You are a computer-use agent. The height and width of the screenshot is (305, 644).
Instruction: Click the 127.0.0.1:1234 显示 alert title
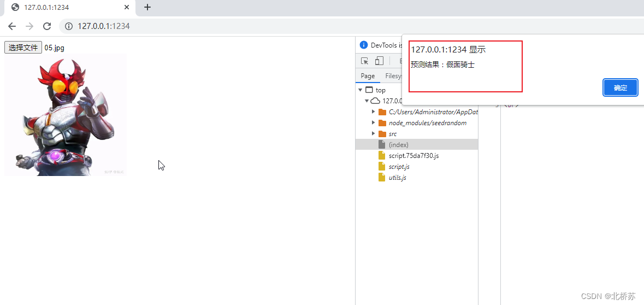point(448,50)
